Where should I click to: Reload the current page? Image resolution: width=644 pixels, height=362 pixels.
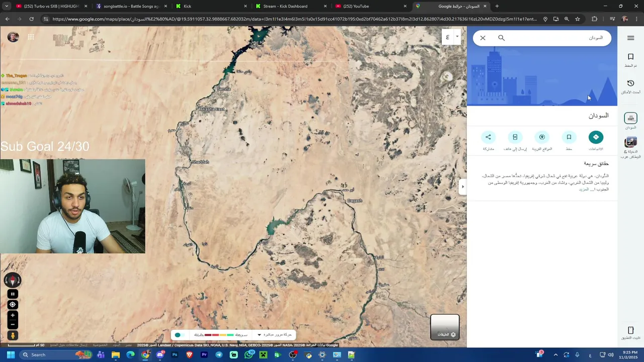(31, 19)
